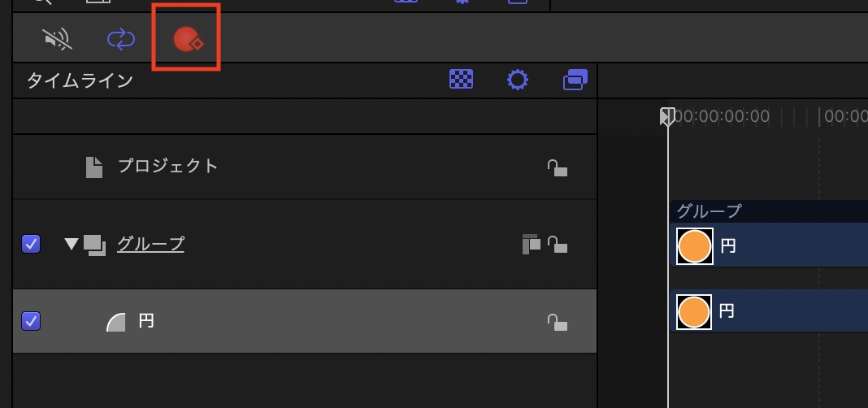
Task: Click the gear icon in timeline header
Action: coord(518,80)
